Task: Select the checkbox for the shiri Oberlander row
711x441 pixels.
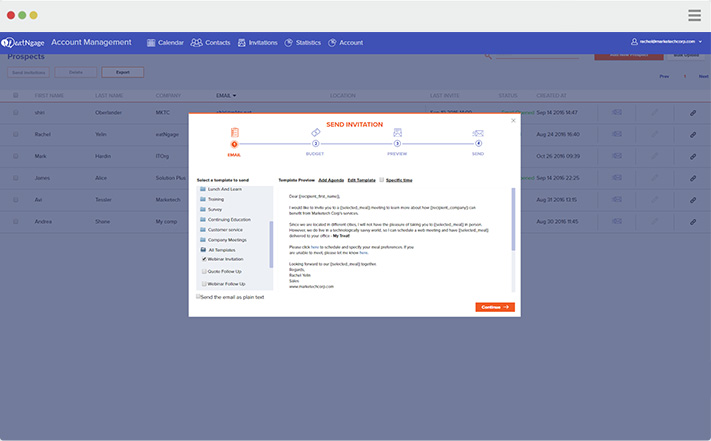Action: tap(16, 112)
